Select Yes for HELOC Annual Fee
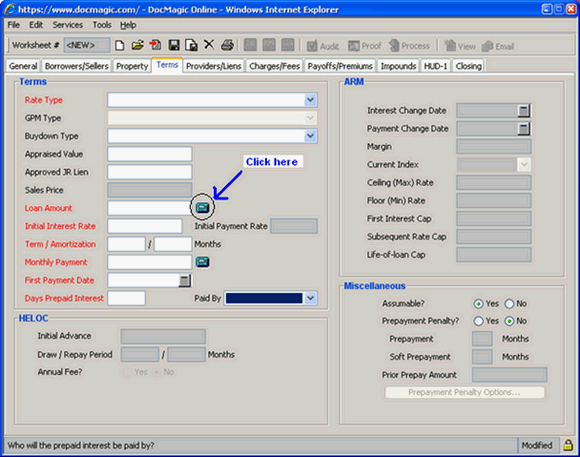The image size is (580, 457). click(x=126, y=372)
